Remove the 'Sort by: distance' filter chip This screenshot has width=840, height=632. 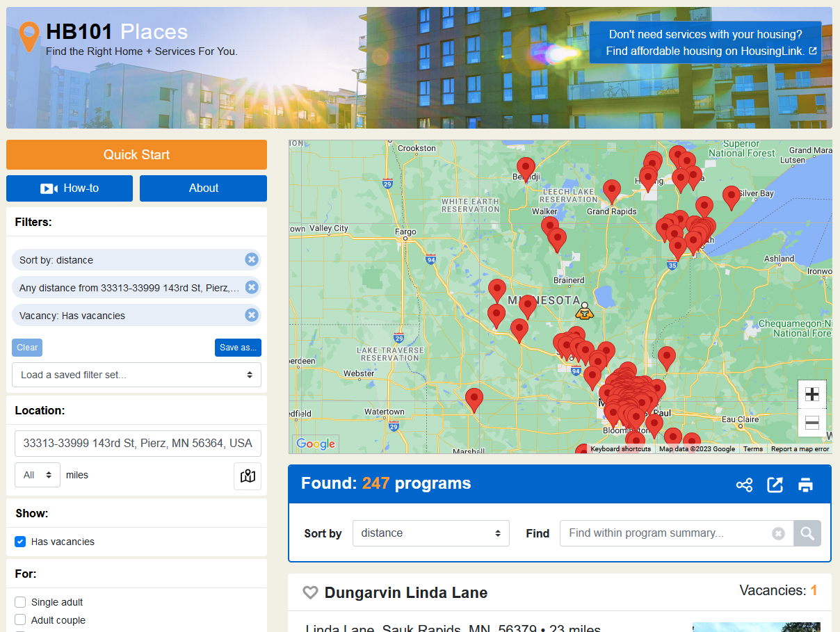tap(252, 259)
